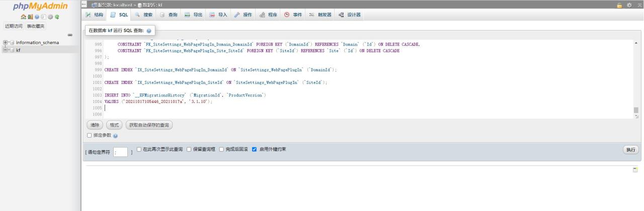This screenshot has width=644, height=211.
Task: Click the database icon in breadcrumb
Action: [140, 5]
